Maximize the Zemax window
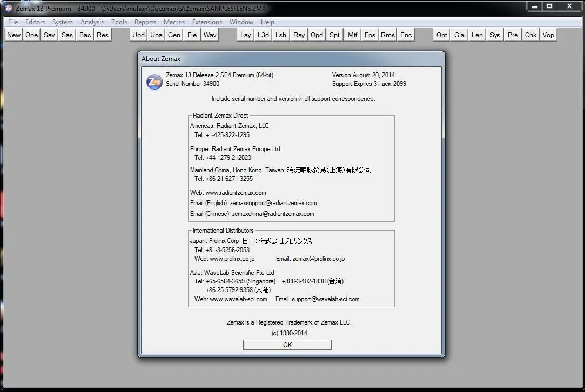Screen dimensions: 585x392 549,6
